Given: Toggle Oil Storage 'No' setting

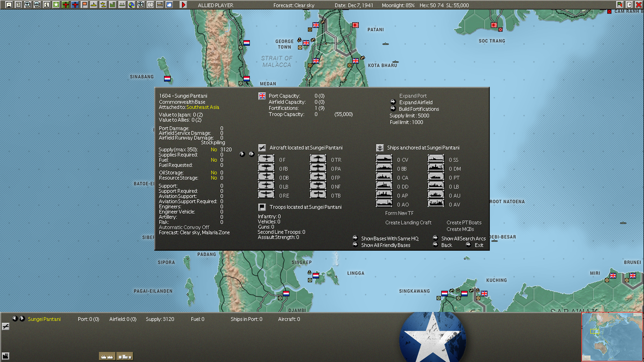Looking at the screenshot, I should pyautogui.click(x=214, y=173).
